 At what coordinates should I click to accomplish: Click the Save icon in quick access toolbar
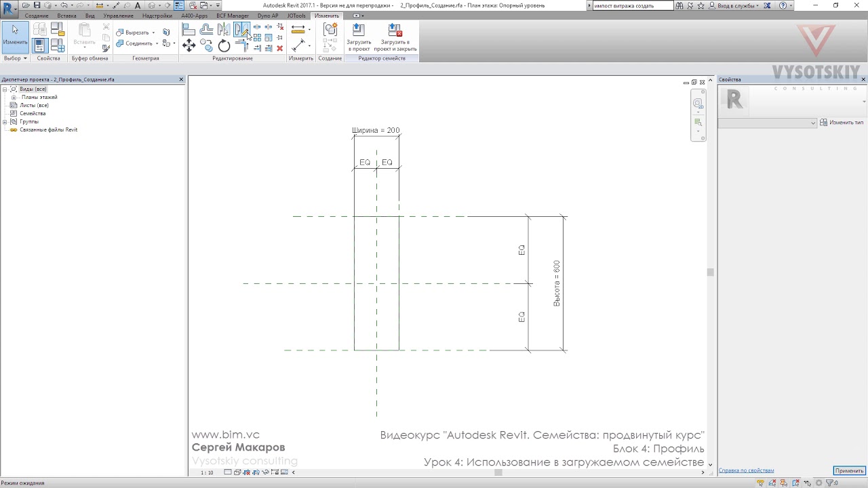coord(37,5)
